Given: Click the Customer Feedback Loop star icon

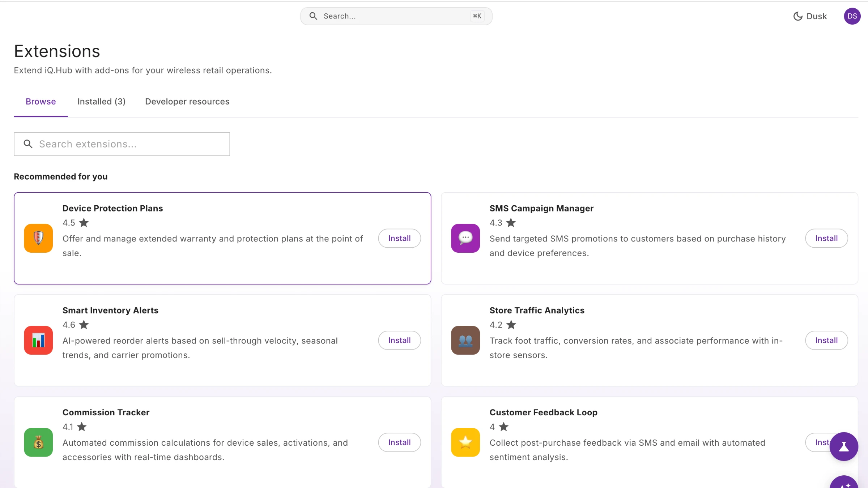Looking at the screenshot, I should (x=465, y=442).
